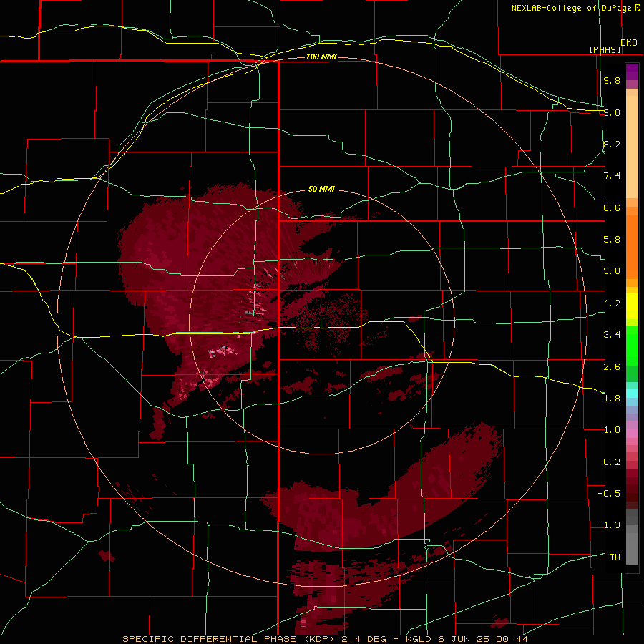The image size is (644, 644).
Task: Click the [PHAS] scale header
Action: (605, 49)
